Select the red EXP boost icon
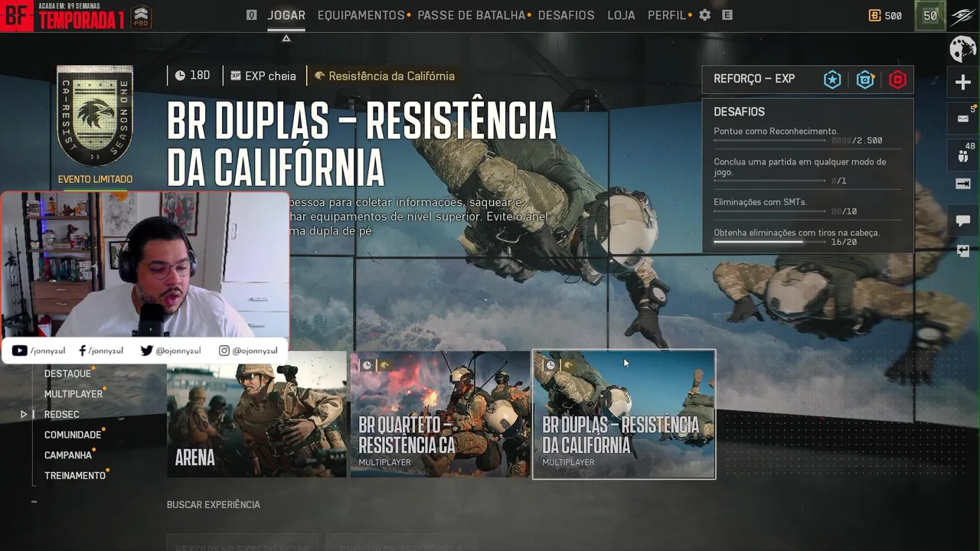Screen dimensions: 980x551 point(897,79)
